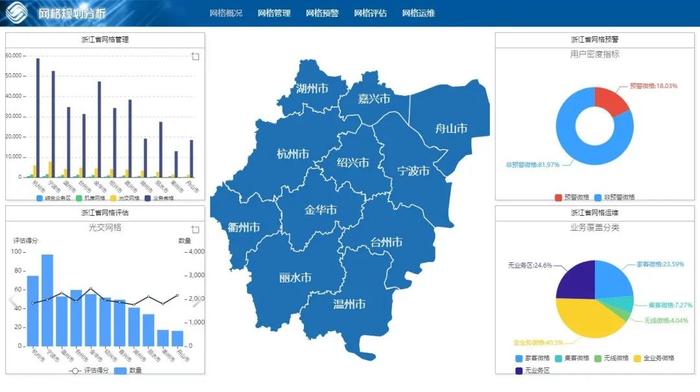
Task: Open the 网格概况 tab
Action: click(x=226, y=13)
